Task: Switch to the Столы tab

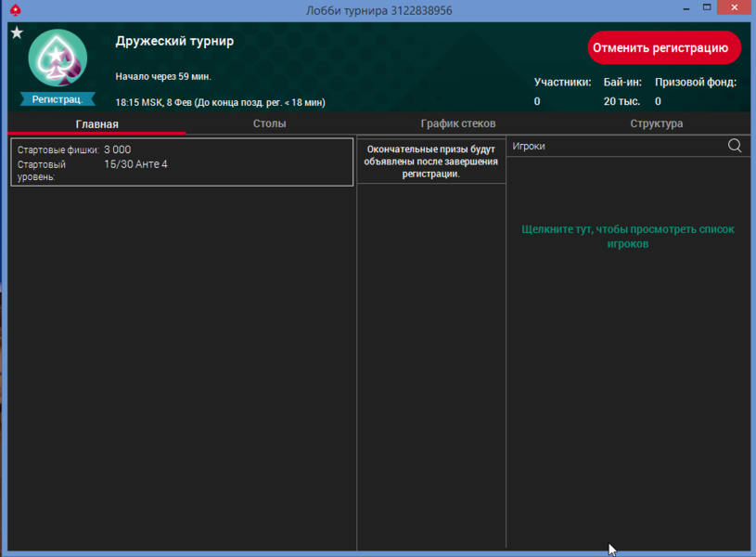Action: pos(270,123)
